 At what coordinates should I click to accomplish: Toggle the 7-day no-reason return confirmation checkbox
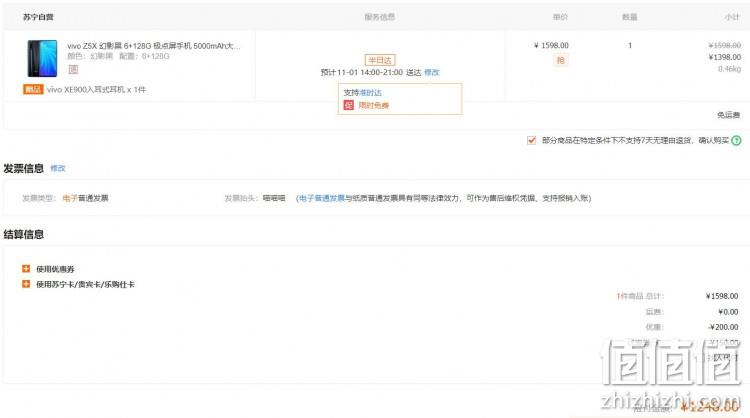click(531, 140)
